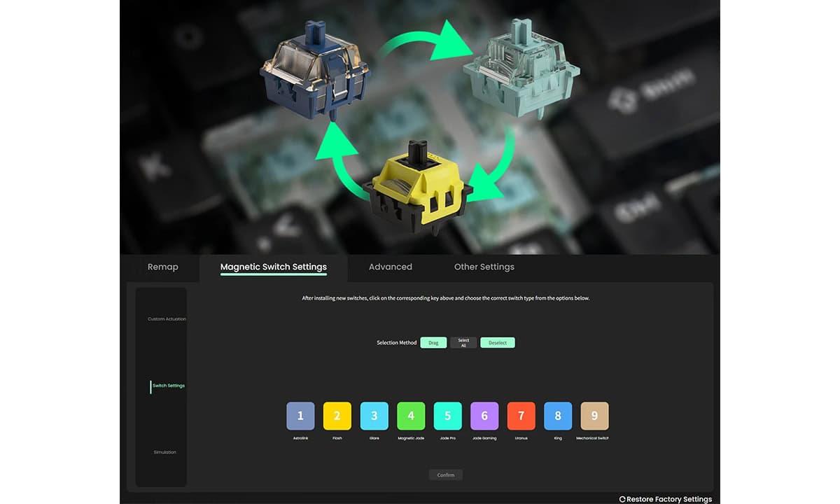Open Simulation in the sidebar
840x504 pixels.
pyautogui.click(x=164, y=452)
